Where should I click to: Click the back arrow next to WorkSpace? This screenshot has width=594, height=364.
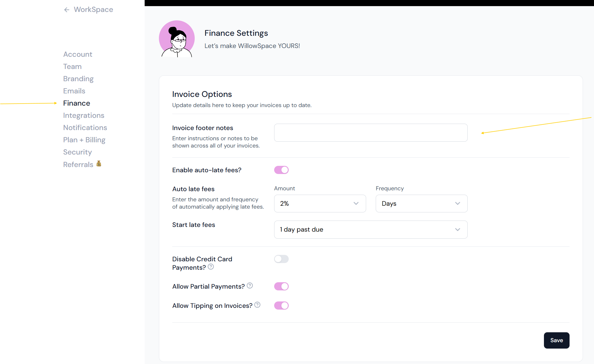click(67, 10)
